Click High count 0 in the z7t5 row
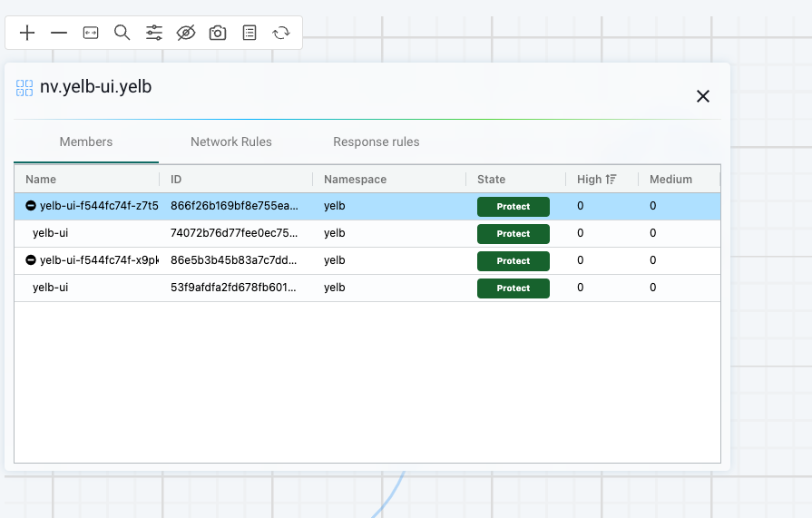This screenshot has height=518, width=812. 581,206
